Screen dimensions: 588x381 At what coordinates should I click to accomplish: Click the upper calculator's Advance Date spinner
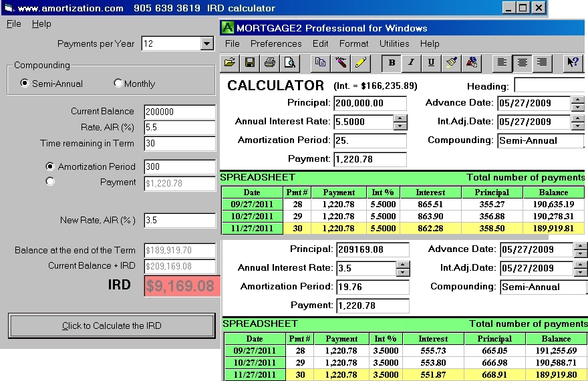(577, 104)
